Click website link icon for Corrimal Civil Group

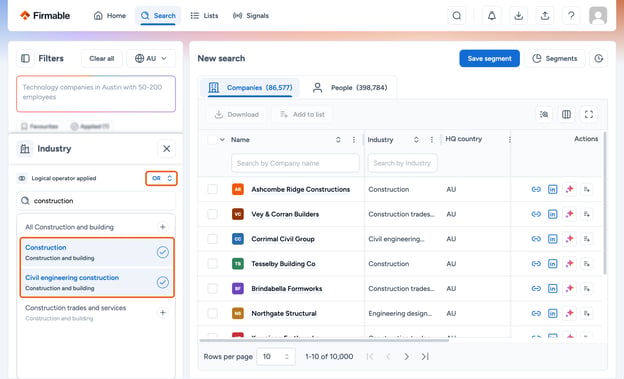[x=536, y=239]
